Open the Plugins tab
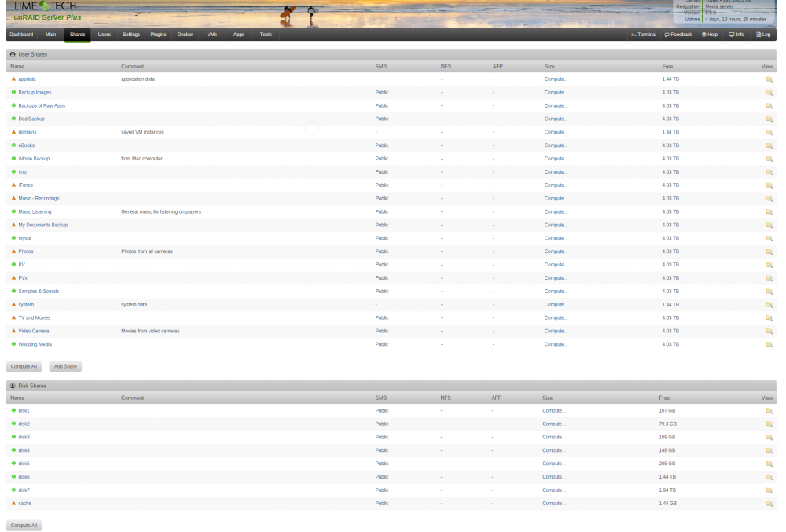Image resolution: width=786 pixels, height=532 pixels. (x=159, y=35)
